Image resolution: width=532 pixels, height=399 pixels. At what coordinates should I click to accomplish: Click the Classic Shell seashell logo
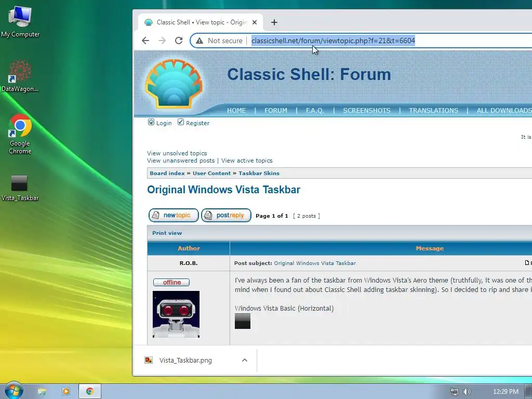(174, 84)
